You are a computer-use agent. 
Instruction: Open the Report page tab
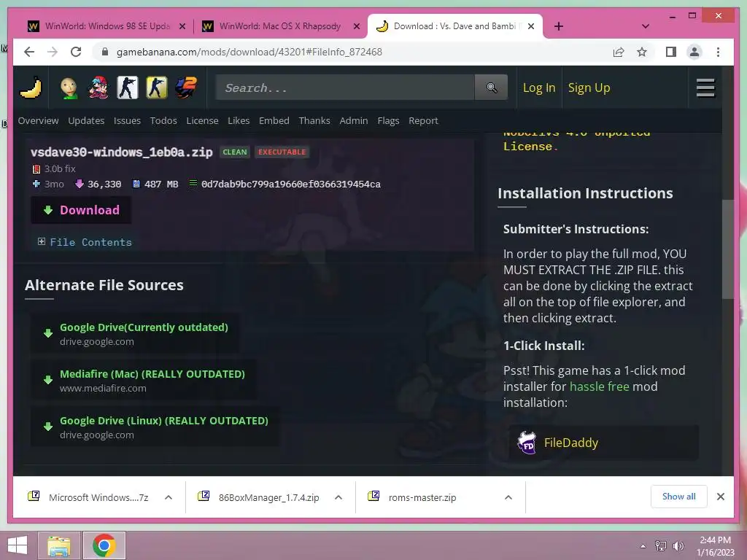coord(423,120)
